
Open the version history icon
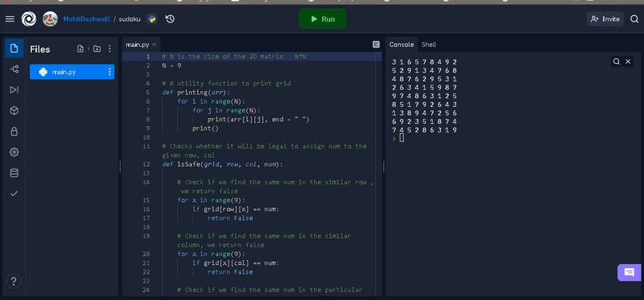[x=170, y=19]
